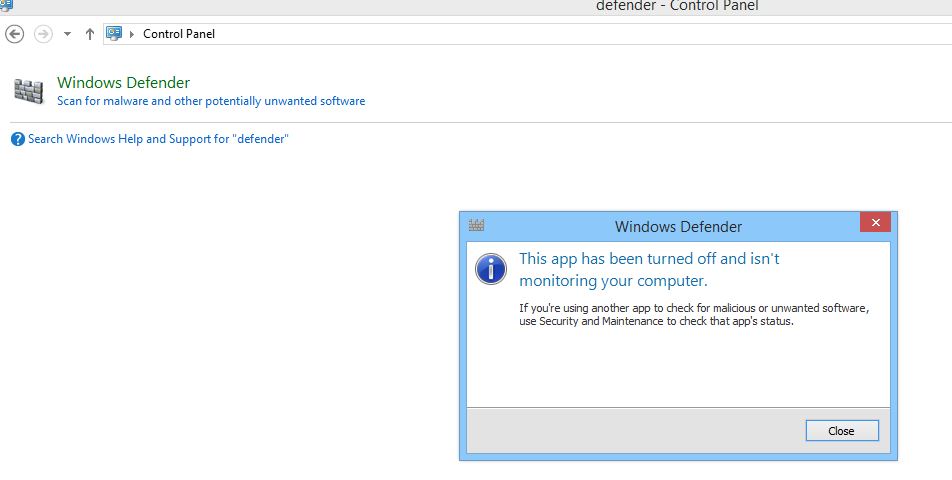Click the Control Panel icon in address bar
Image resolution: width=952 pixels, height=480 pixels.
click(x=114, y=33)
